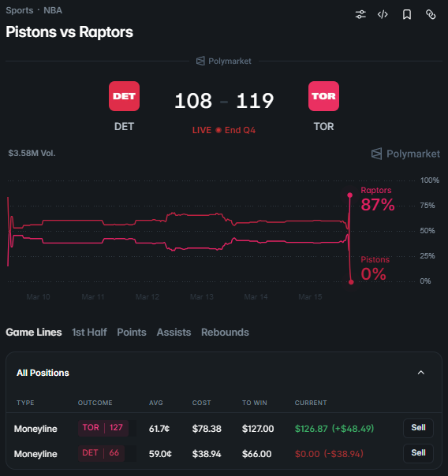Open the Points tab
448x476 pixels.
(132, 332)
